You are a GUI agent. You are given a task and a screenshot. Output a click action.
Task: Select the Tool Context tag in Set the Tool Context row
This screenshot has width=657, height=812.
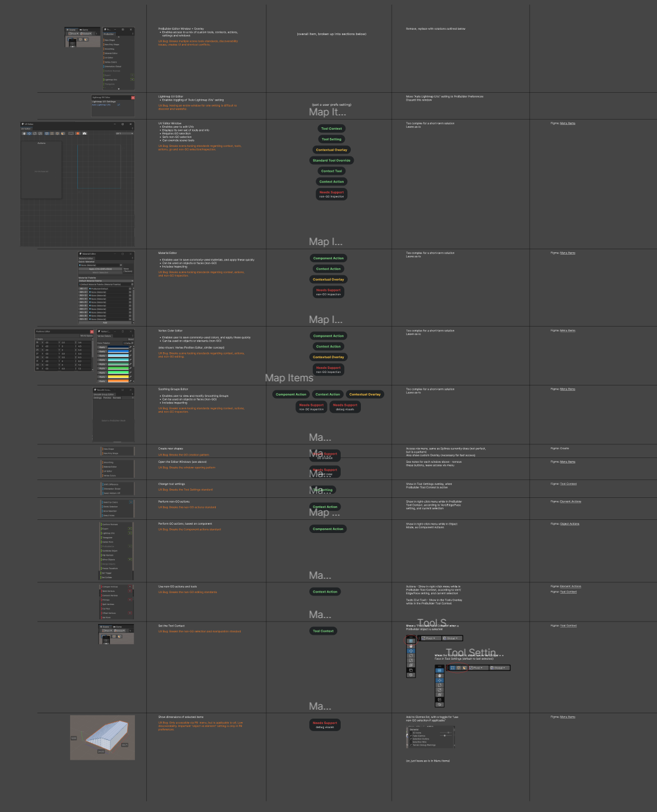point(323,631)
